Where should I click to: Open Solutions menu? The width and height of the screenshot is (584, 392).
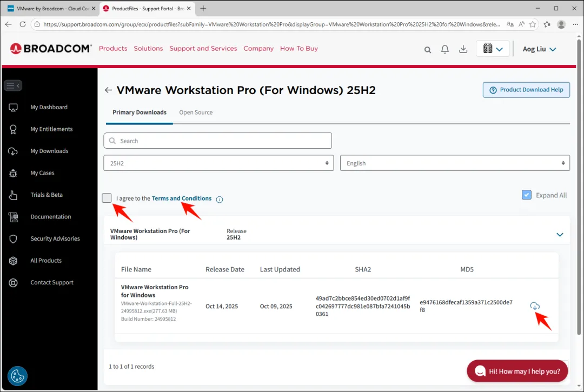148,49
